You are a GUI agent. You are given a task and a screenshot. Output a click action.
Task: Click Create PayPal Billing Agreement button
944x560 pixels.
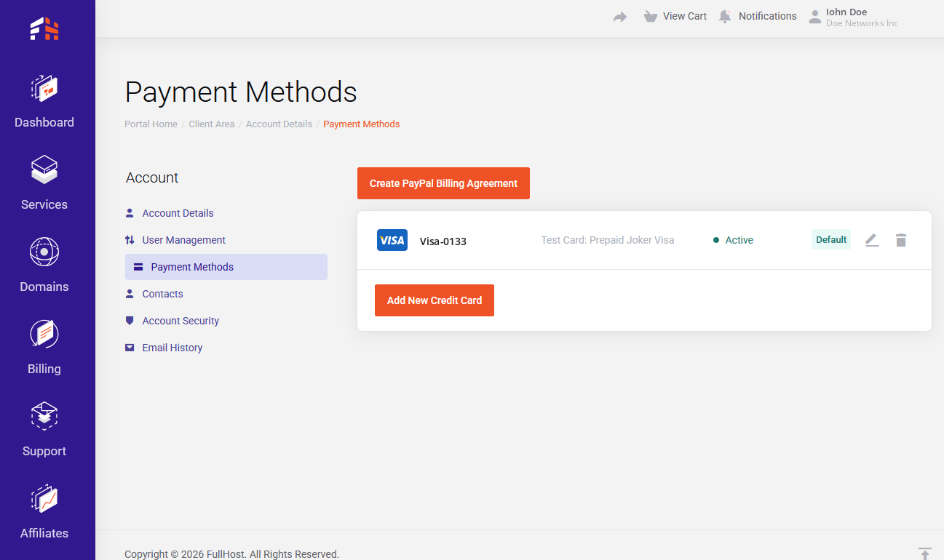click(x=443, y=183)
